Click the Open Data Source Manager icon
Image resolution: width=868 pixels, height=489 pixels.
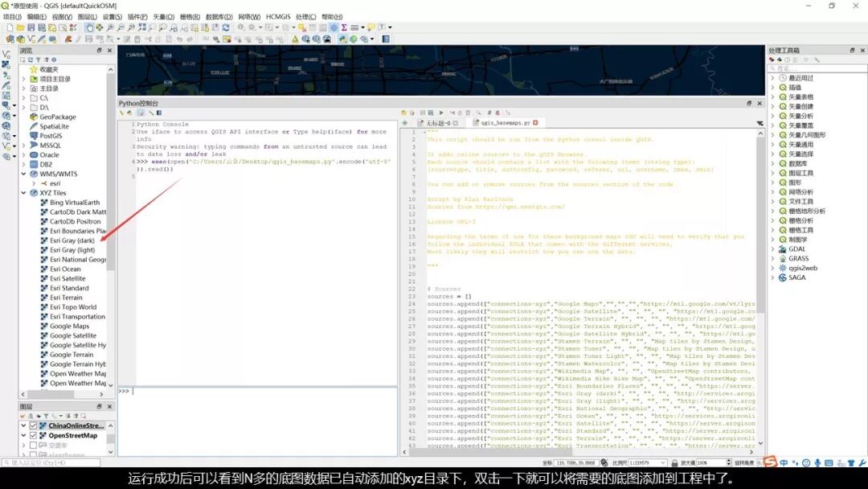point(10,39)
